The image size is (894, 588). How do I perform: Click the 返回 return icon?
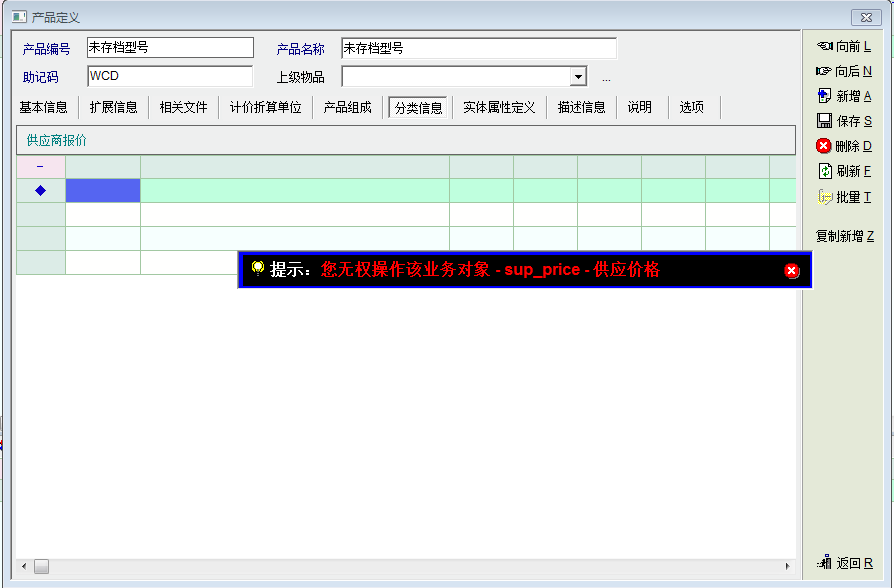825,563
